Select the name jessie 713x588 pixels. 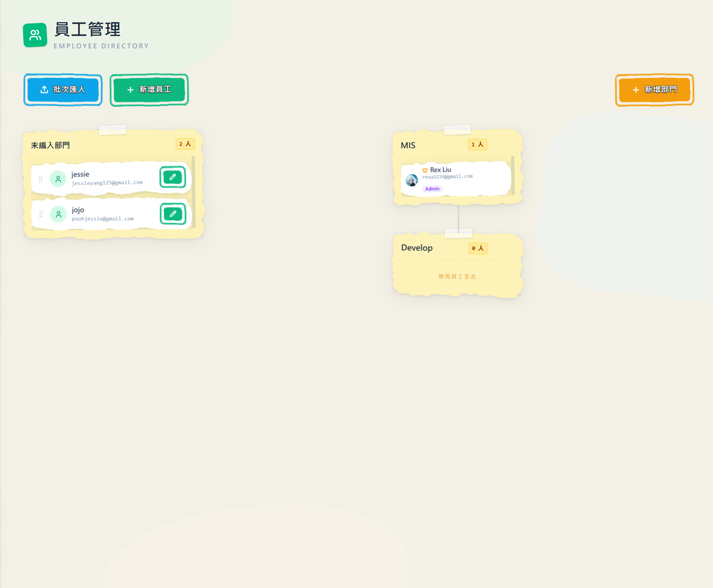click(x=80, y=174)
